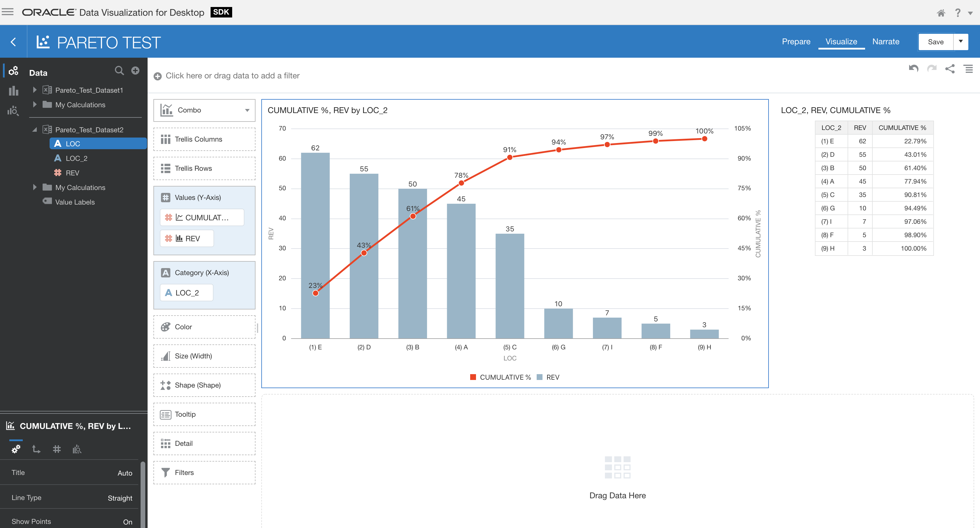Change Line Type Straight value
This screenshot has width=980, height=528.
(x=120, y=498)
